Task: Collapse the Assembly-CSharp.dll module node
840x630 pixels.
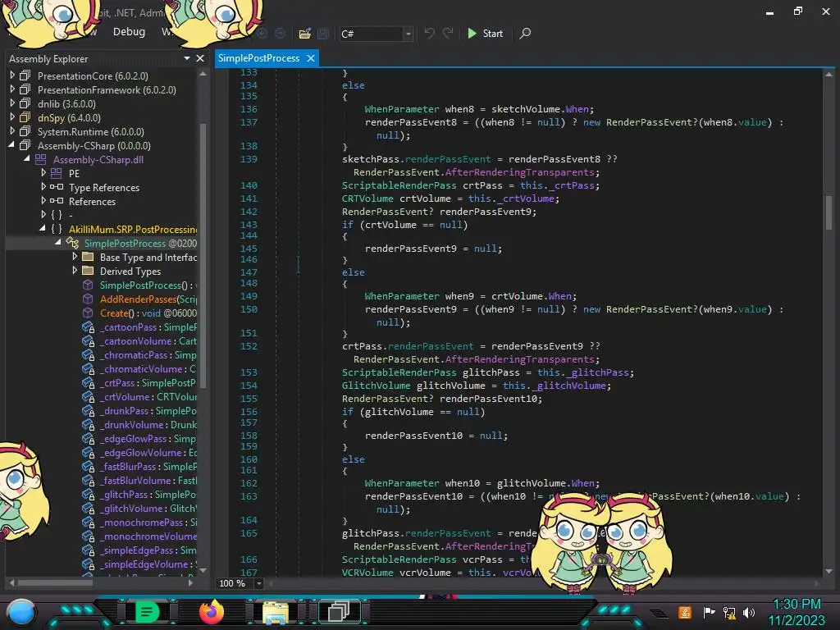Action: tap(27, 159)
